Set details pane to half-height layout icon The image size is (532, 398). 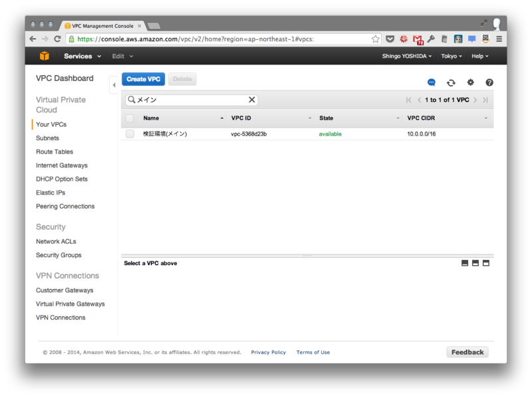[475, 263]
